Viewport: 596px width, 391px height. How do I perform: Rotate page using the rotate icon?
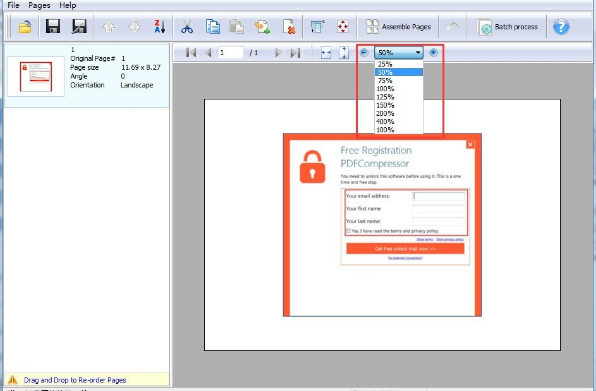(x=317, y=27)
